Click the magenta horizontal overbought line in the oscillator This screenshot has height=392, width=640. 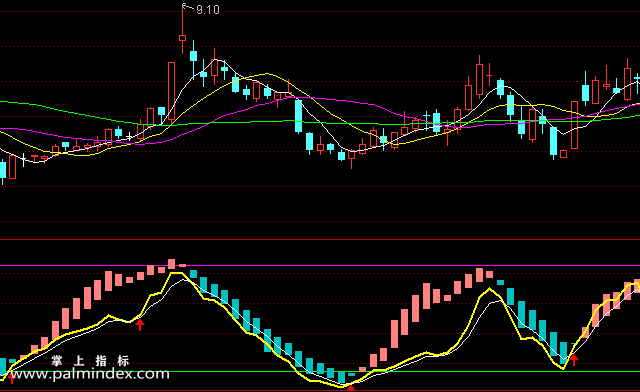(320, 265)
